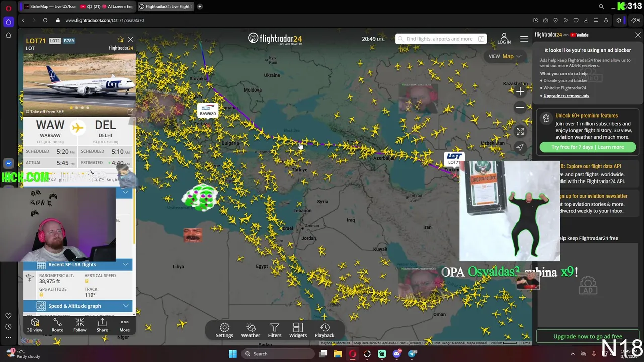This screenshot has width=644, height=362.
Task: Open Opera AI assistant button
Action: pyautogui.click(x=636, y=20)
